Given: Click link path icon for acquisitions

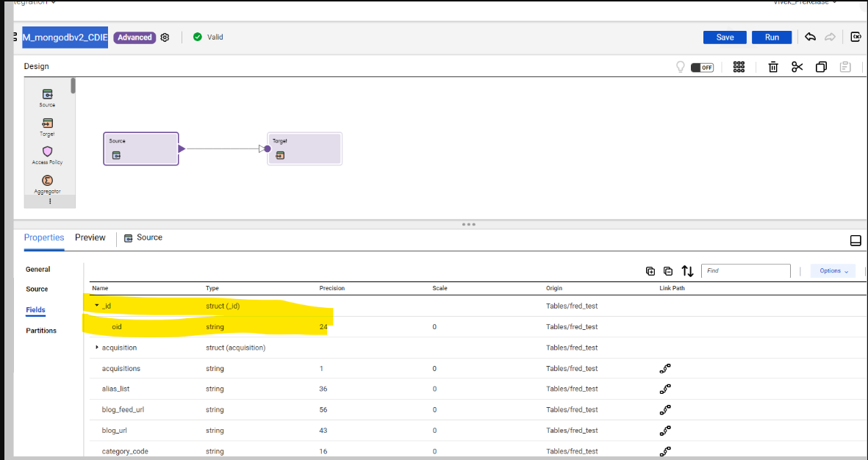Looking at the screenshot, I should (665, 368).
